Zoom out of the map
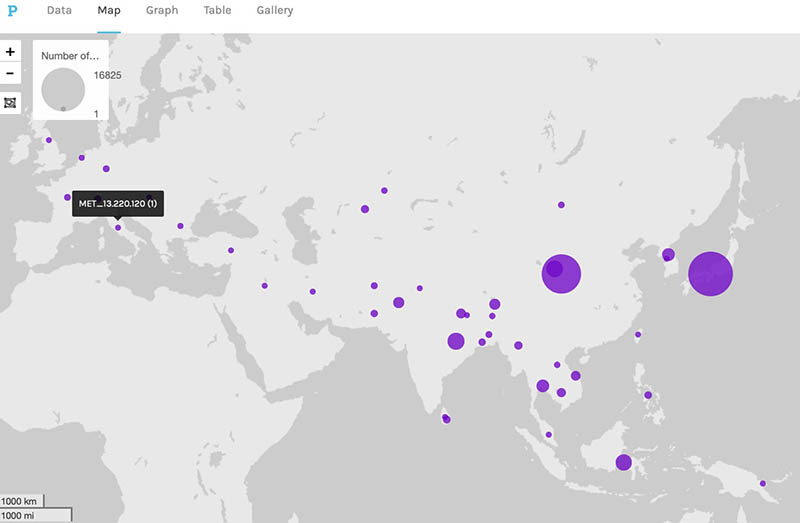 pos(10,74)
